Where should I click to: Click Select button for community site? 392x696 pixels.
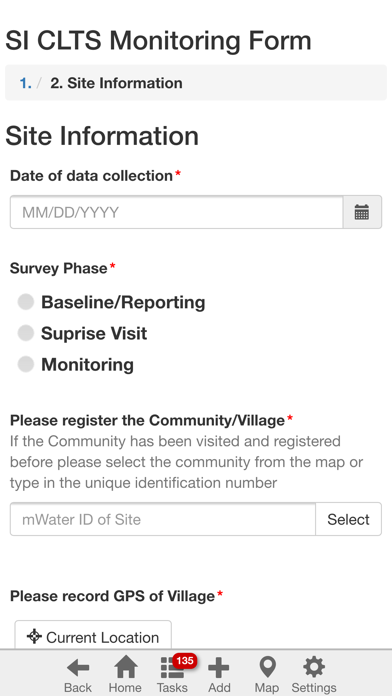348,519
